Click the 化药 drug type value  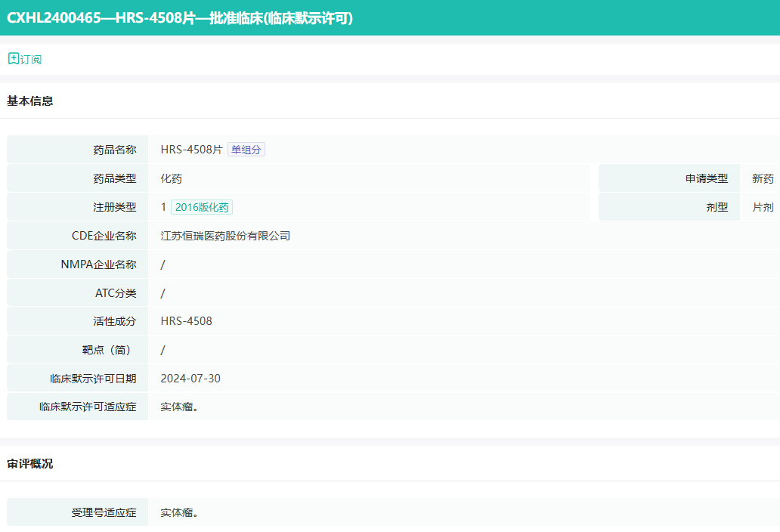pos(171,178)
